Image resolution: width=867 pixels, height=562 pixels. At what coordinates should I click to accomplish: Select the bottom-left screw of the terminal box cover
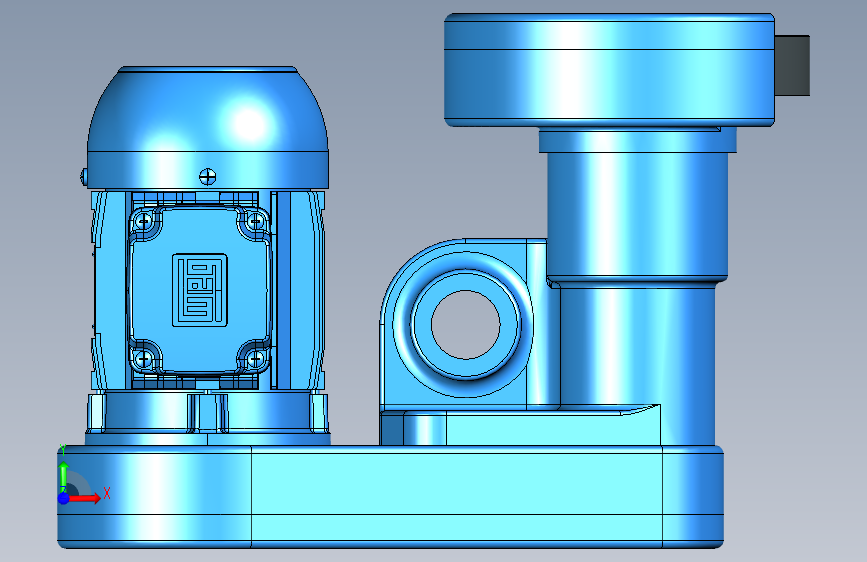143,360
